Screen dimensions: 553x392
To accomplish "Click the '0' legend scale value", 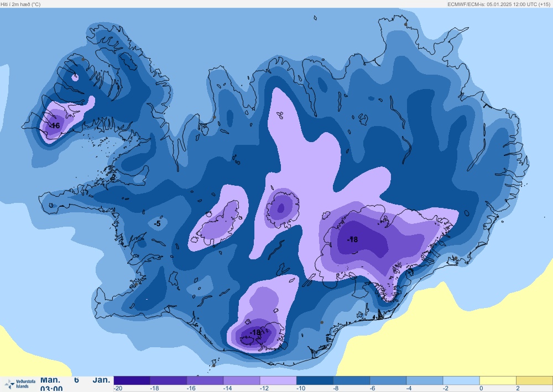I will [481, 389].
